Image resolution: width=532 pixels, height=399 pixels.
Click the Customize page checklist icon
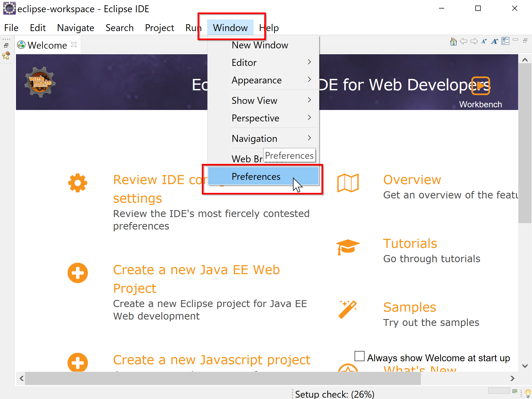505,41
